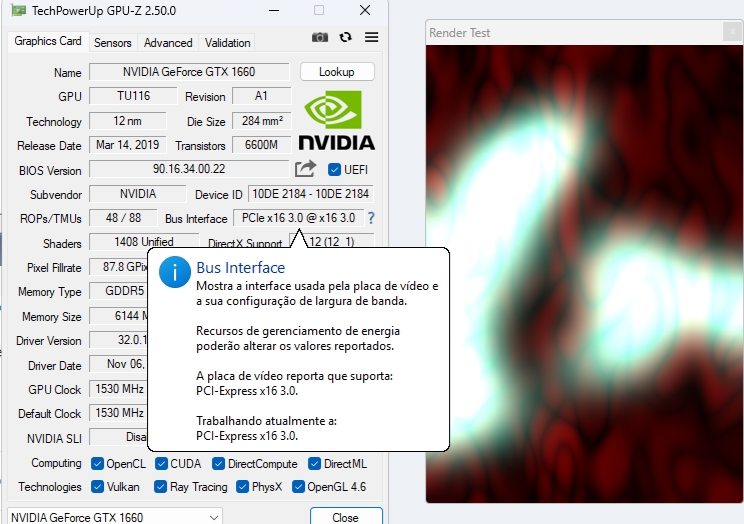Click the Driver Date field Nov 06
This screenshot has height=524, width=744.
coord(119,364)
